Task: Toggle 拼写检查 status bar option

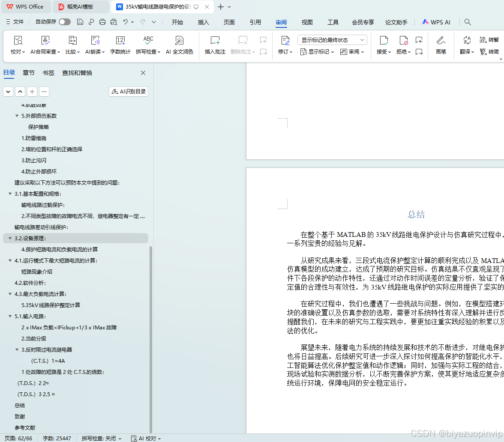Action: 102,438
